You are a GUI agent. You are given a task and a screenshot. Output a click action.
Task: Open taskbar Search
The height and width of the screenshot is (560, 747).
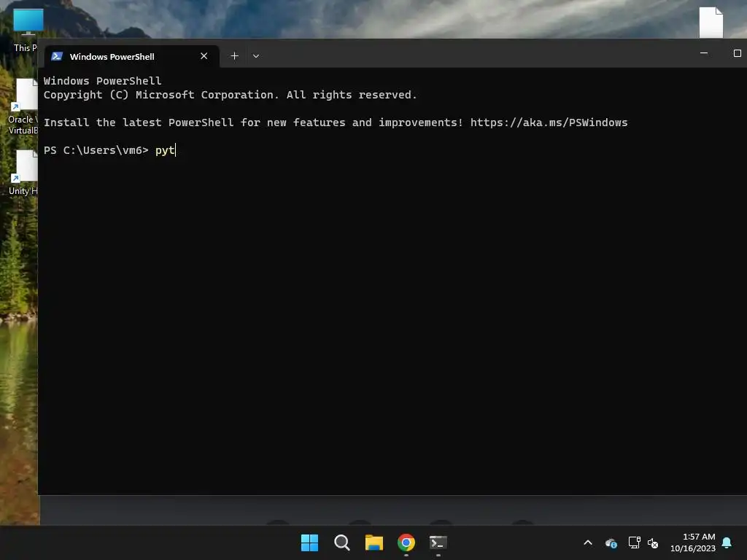pyautogui.click(x=342, y=542)
